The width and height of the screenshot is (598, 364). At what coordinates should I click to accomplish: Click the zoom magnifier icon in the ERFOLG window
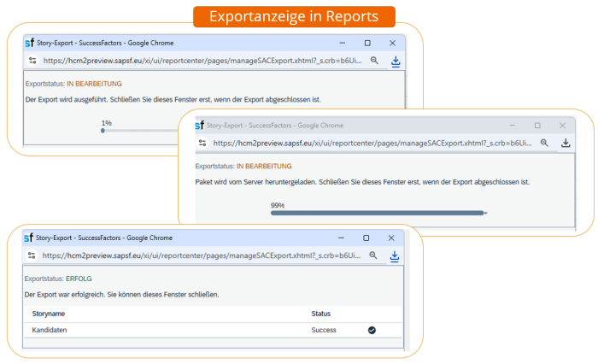tap(373, 255)
